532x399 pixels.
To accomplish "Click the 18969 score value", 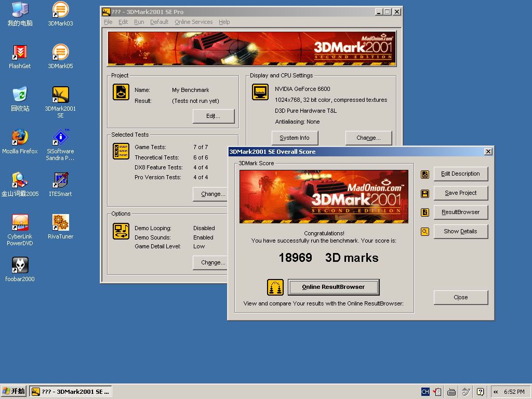I will pos(295,258).
